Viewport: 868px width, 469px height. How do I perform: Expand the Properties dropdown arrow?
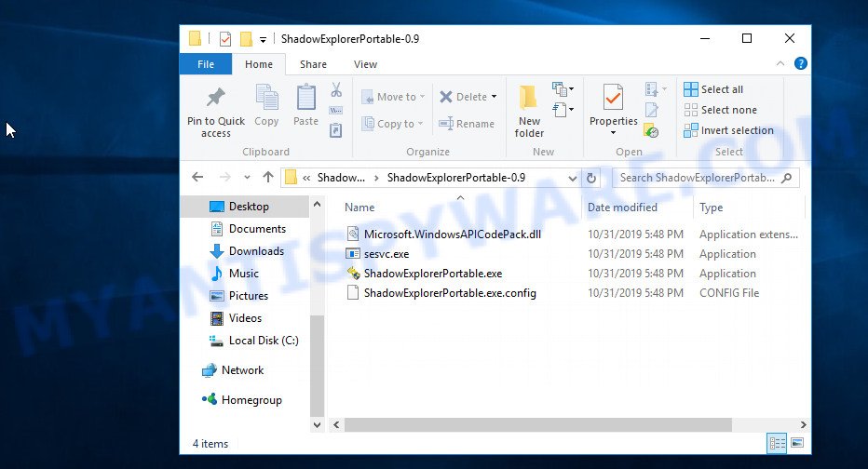613,133
